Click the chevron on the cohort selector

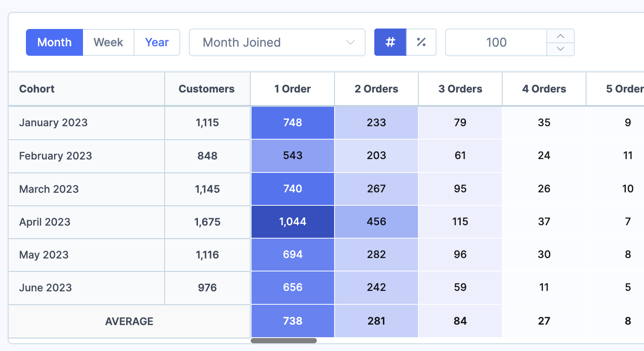(349, 42)
